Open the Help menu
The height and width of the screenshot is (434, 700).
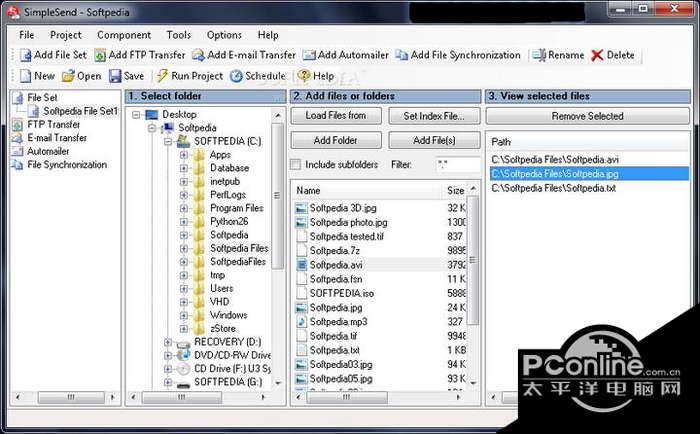[x=268, y=35]
